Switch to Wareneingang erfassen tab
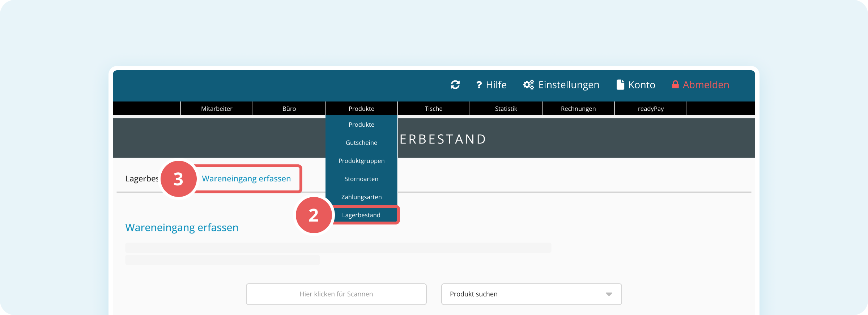The height and width of the screenshot is (315, 868). 246,178
